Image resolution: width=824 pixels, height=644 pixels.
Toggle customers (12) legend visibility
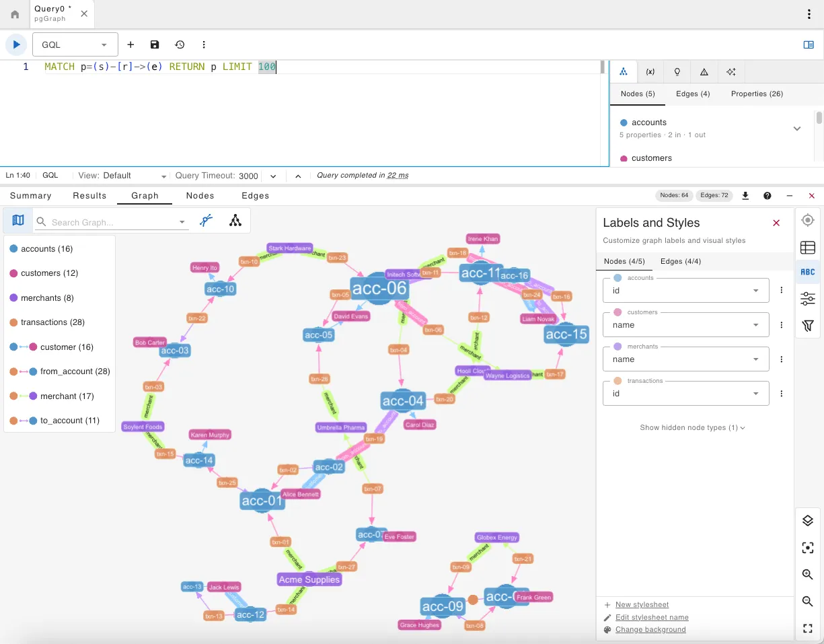pyautogui.click(x=44, y=273)
